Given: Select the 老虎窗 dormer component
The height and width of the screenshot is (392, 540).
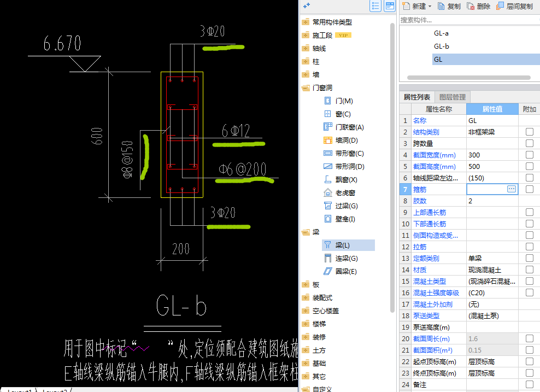Looking at the screenshot, I should coord(339,193).
